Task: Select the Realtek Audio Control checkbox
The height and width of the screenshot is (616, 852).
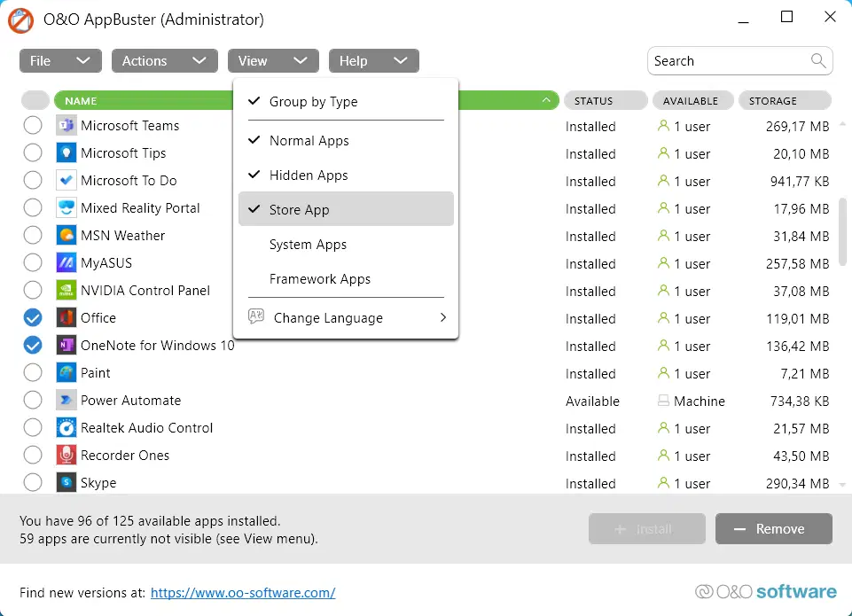Action: click(x=33, y=428)
